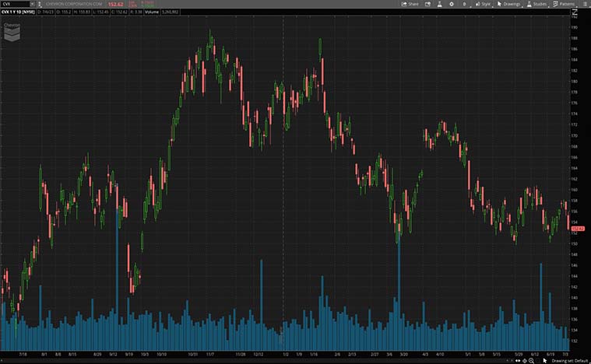Image resolution: width=591 pixels, height=364 pixels.
Task: Click the CHEVRON CORPORATION COM company name
Action: click(x=74, y=4)
